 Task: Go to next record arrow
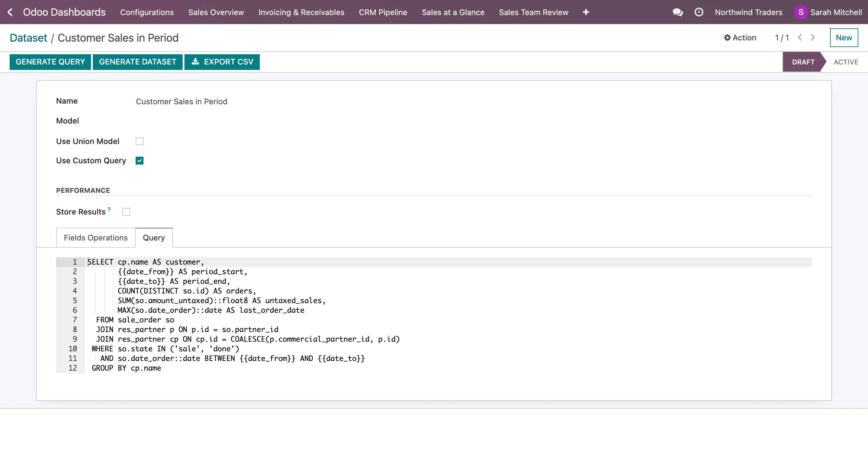point(813,37)
